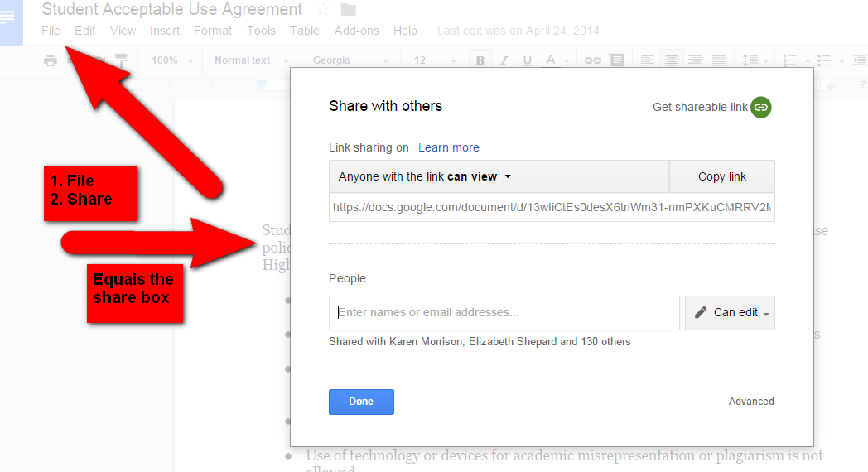Open the line spacing options
The image size is (868, 472).
[750, 60]
